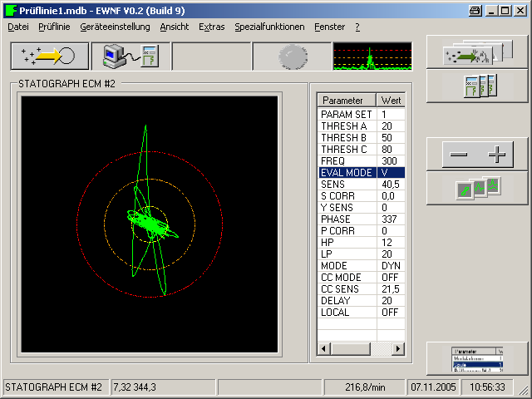Click the minus button to decrease value
The height and width of the screenshot is (399, 532).
tap(459, 155)
